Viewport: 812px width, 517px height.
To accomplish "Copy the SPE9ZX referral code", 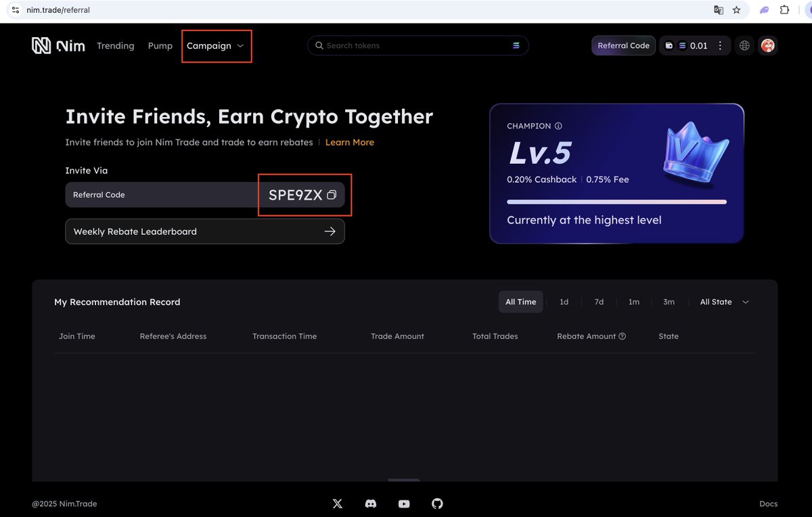I will pos(332,195).
